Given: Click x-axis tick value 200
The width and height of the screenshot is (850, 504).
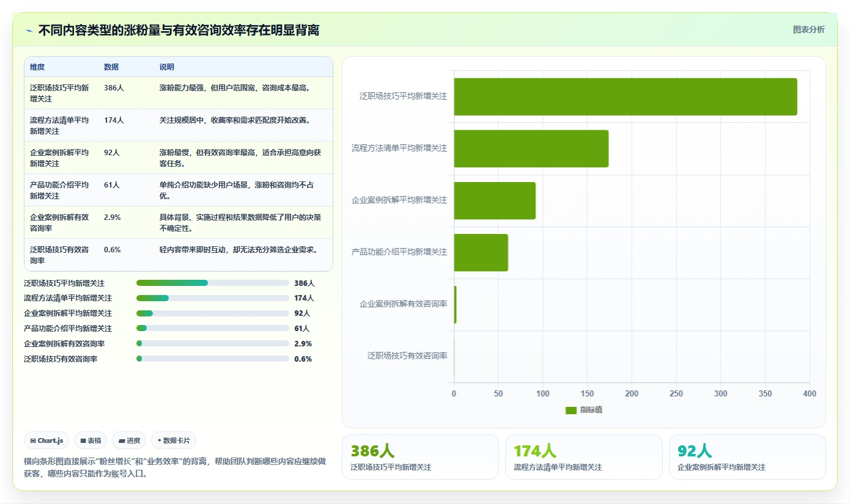Looking at the screenshot, I should tap(632, 394).
